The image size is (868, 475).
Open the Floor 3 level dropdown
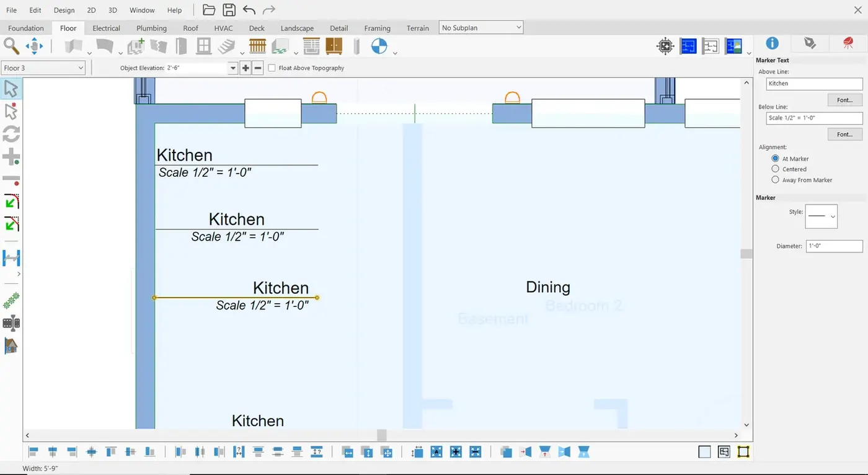tap(43, 68)
